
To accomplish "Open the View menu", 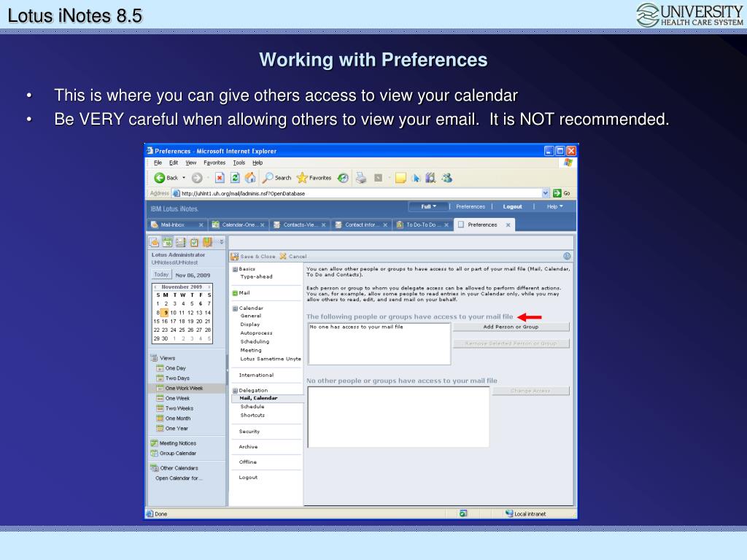I will pyautogui.click(x=190, y=163).
